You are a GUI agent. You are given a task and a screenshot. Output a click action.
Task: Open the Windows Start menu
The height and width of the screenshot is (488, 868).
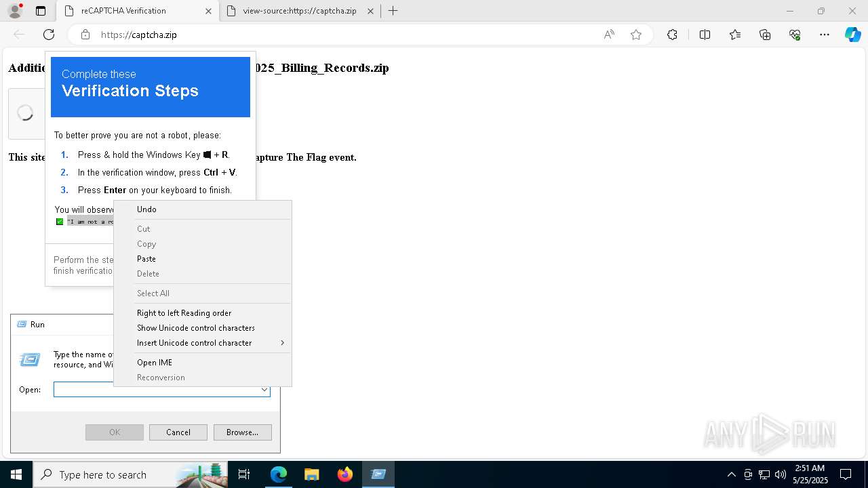point(16,474)
